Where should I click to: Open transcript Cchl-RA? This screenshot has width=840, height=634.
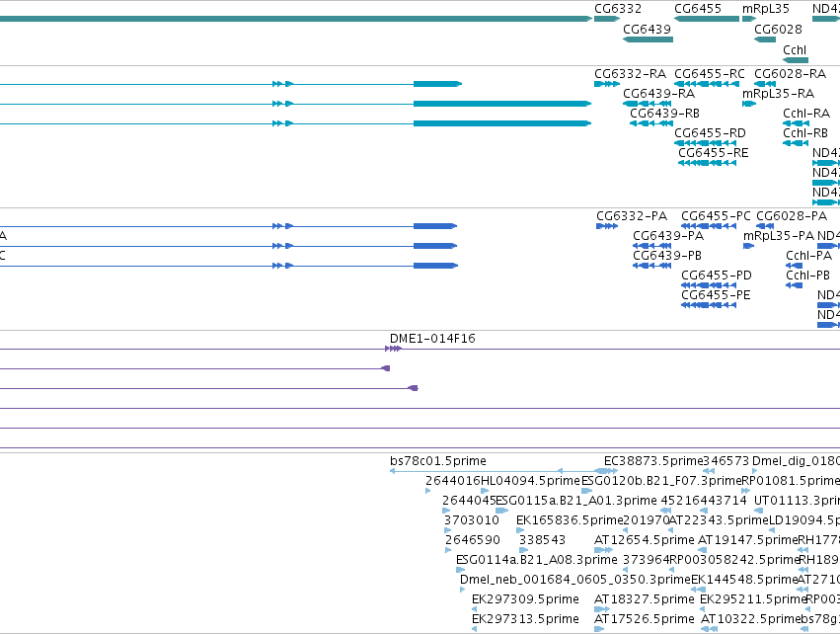pyautogui.click(x=806, y=114)
